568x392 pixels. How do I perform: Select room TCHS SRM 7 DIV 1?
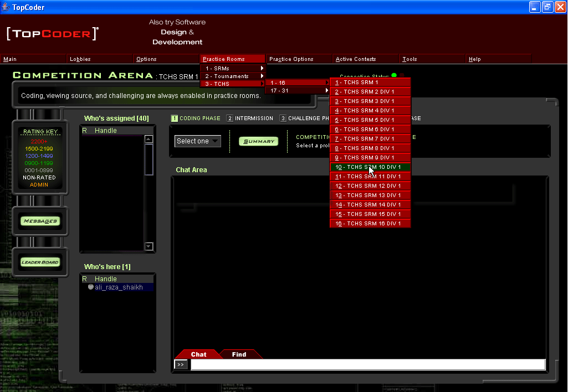[x=370, y=139]
